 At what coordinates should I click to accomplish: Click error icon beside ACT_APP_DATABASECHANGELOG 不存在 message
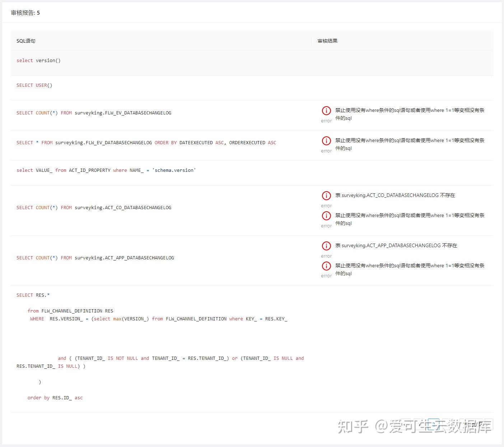coord(326,246)
